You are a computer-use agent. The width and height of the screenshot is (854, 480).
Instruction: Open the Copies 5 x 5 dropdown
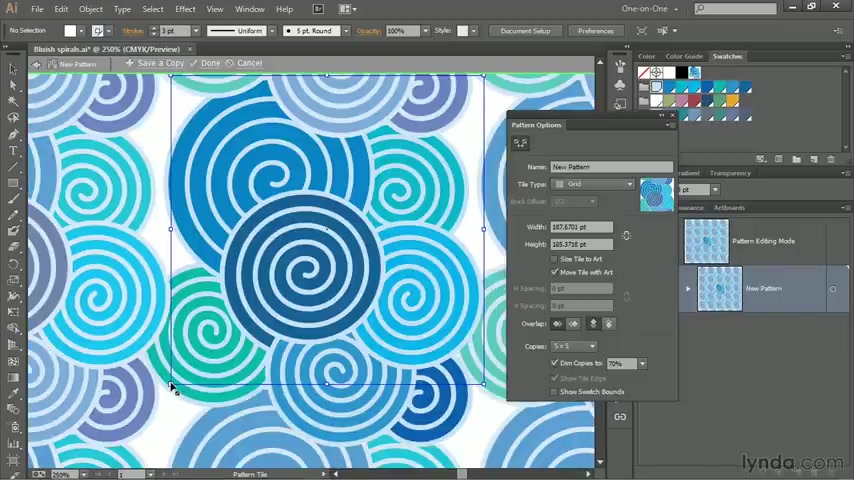point(574,346)
